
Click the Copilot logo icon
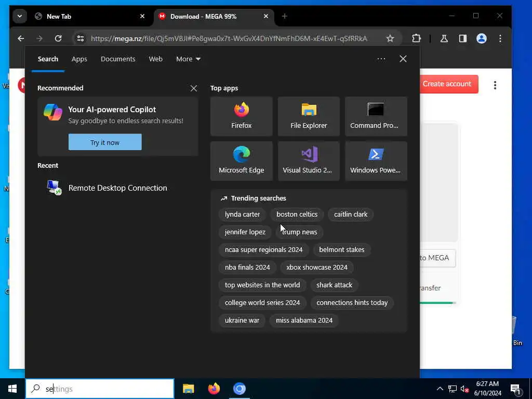53,112
